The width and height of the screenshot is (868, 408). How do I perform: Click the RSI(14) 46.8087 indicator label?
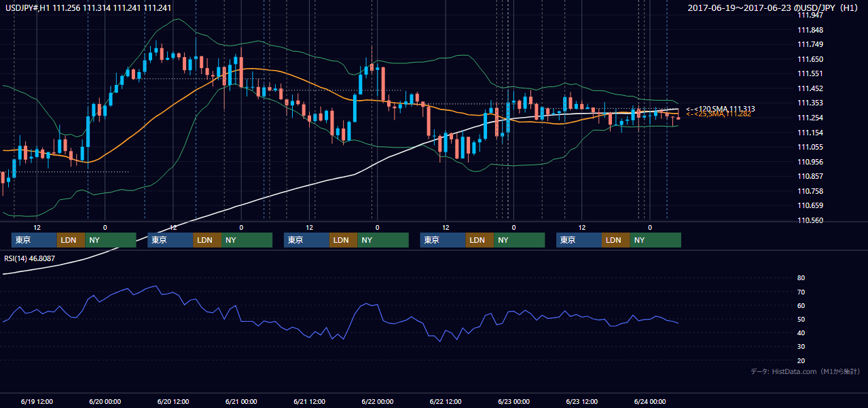30,258
